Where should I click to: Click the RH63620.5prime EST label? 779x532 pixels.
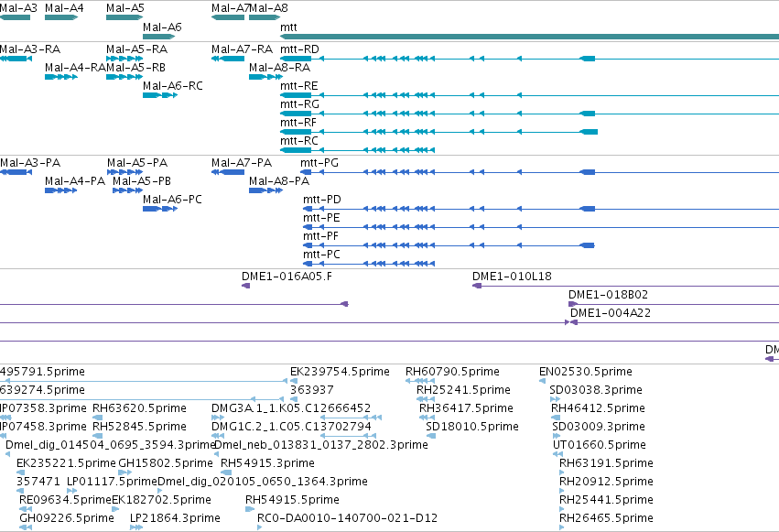click(139, 408)
